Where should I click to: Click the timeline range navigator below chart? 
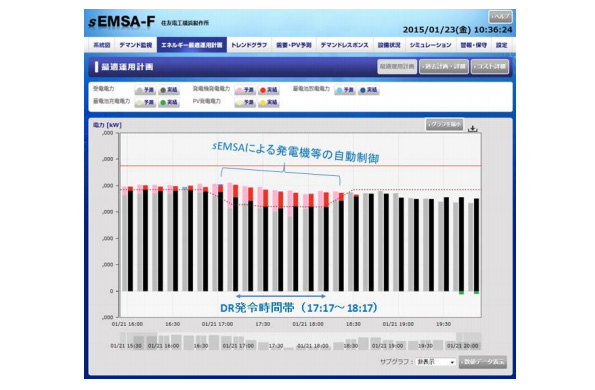[301, 341]
